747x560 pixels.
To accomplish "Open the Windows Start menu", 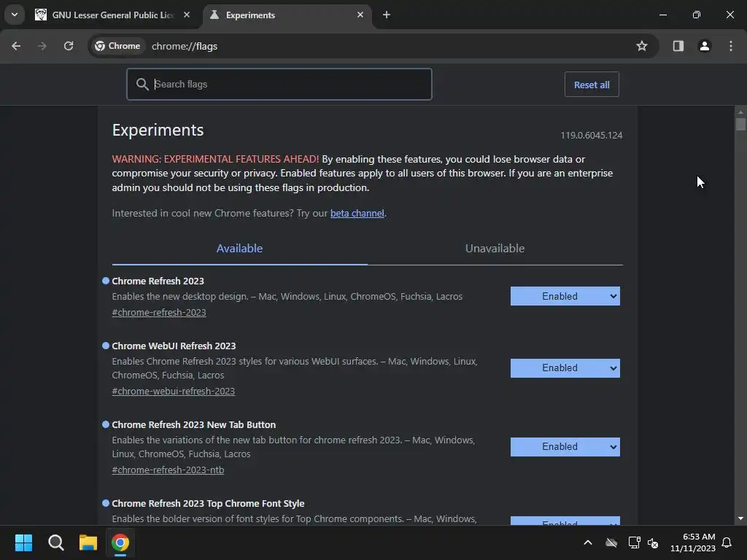I will pyautogui.click(x=23, y=542).
